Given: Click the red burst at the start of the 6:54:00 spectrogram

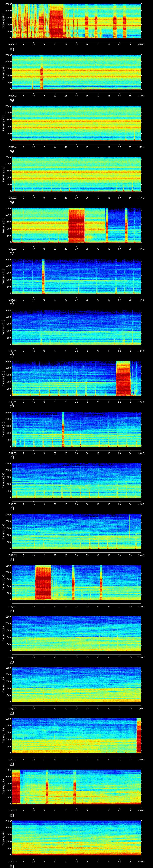Looking at the screenshot, I should [x=16, y=786].
